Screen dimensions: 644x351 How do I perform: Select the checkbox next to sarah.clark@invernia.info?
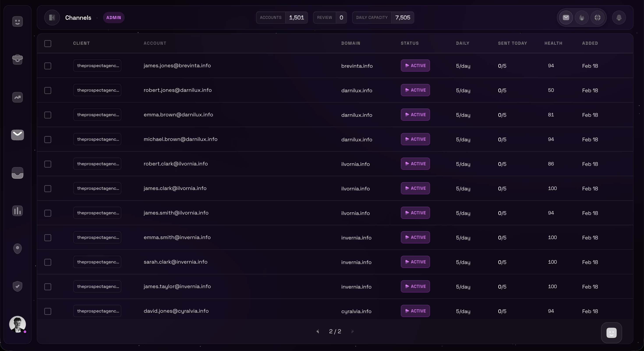(48, 262)
